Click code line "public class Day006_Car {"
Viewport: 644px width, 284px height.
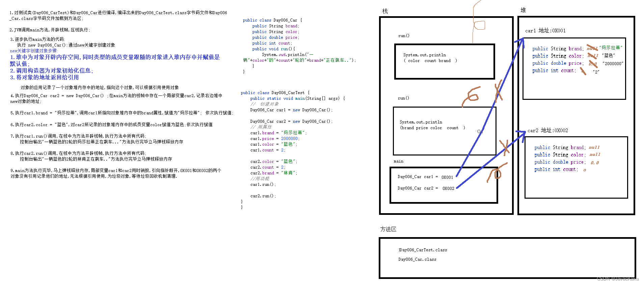click(x=272, y=20)
